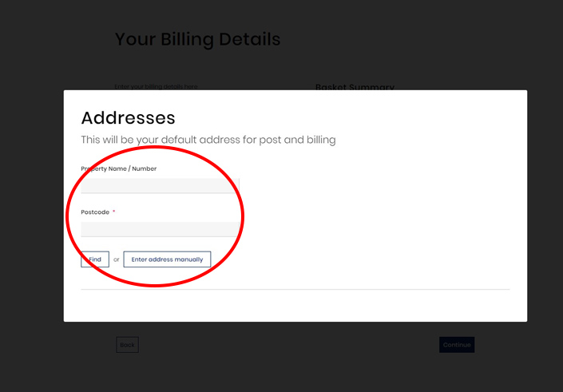The height and width of the screenshot is (392, 563).
Task: Click blank dialog space below the divider
Action: [x=295, y=305]
